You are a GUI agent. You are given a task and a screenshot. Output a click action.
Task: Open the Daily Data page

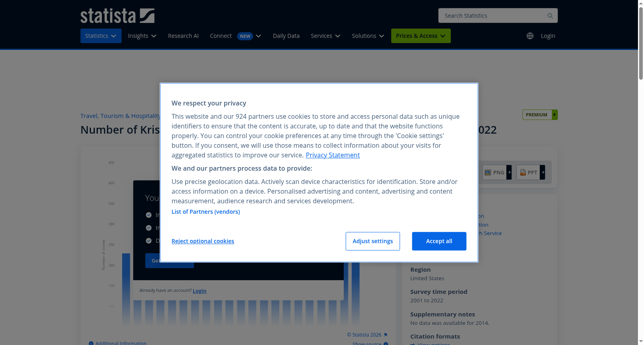coord(286,36)
